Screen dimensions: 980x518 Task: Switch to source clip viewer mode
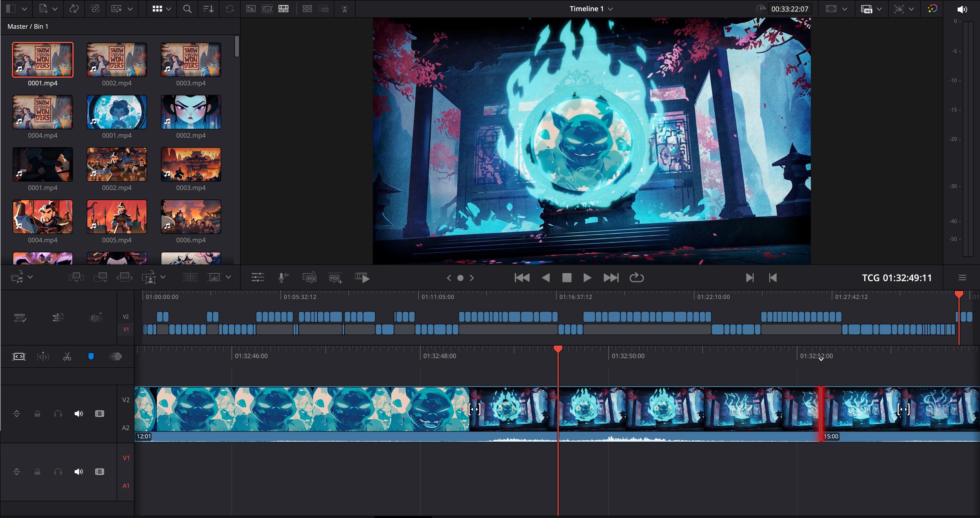tap(251, 9)
